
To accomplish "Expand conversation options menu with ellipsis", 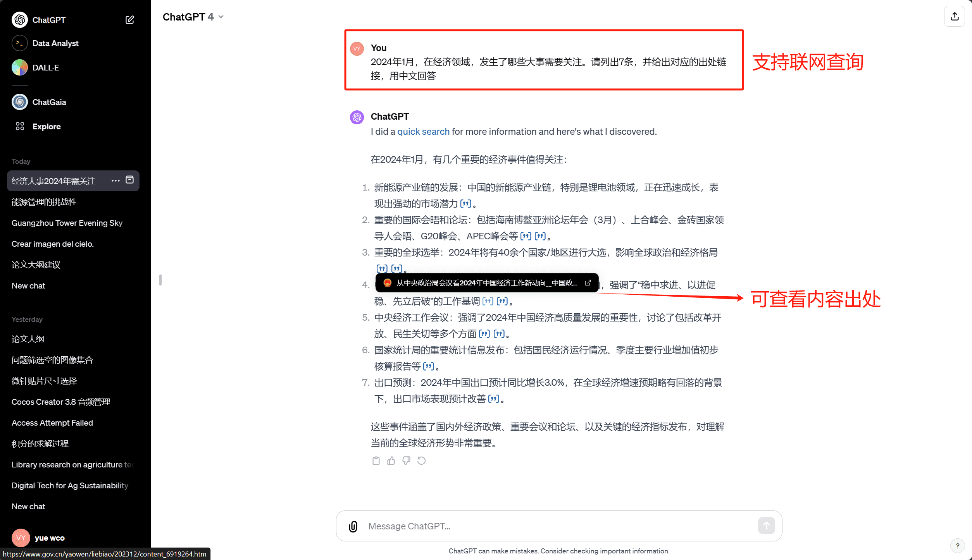I will (115, 180).
